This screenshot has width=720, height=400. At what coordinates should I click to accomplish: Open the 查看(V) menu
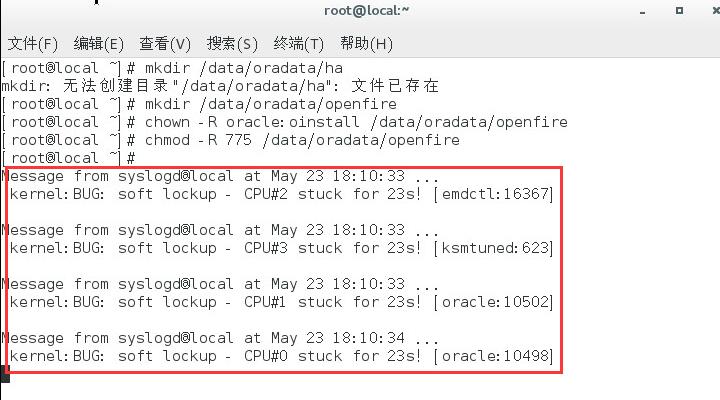165,44
